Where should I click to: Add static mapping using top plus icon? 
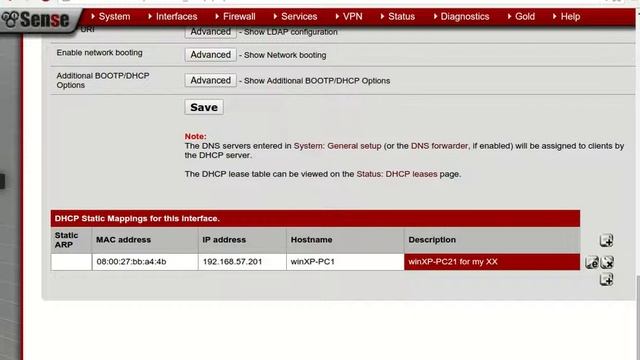[606, 240]
